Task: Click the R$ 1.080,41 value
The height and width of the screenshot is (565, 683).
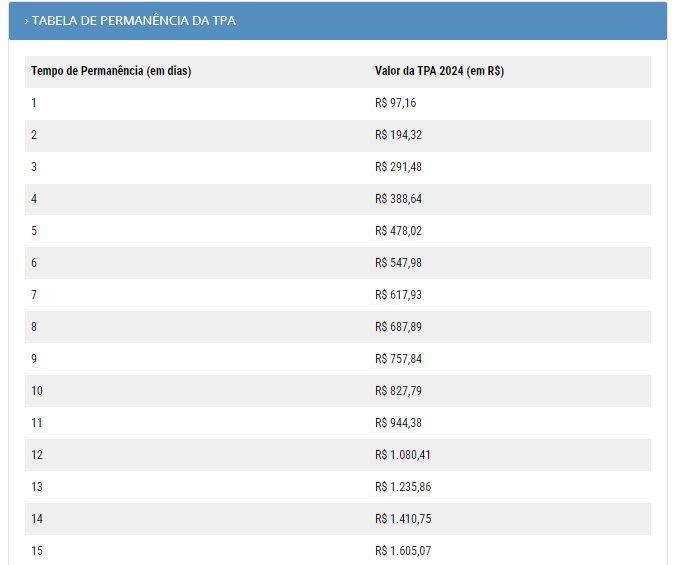Action: (403, 455)
